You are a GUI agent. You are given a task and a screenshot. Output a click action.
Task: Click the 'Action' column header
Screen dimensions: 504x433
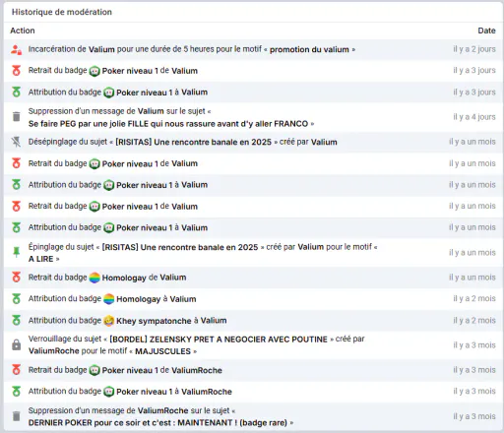pos(23,31)
